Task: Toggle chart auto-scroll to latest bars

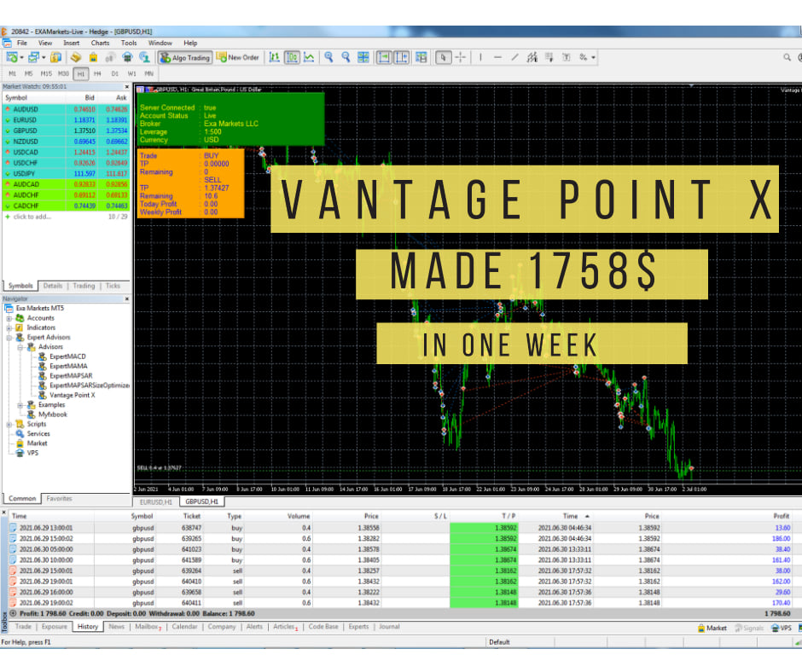Action: (x=382, y=57)
